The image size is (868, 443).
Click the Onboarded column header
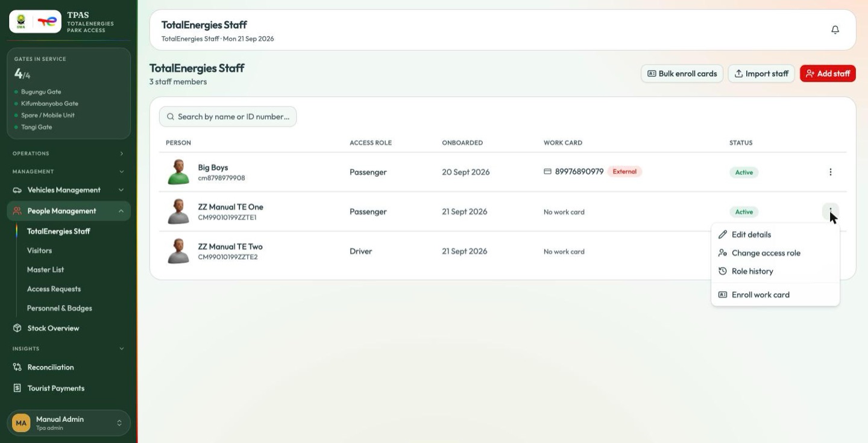(x=462, y=143)
